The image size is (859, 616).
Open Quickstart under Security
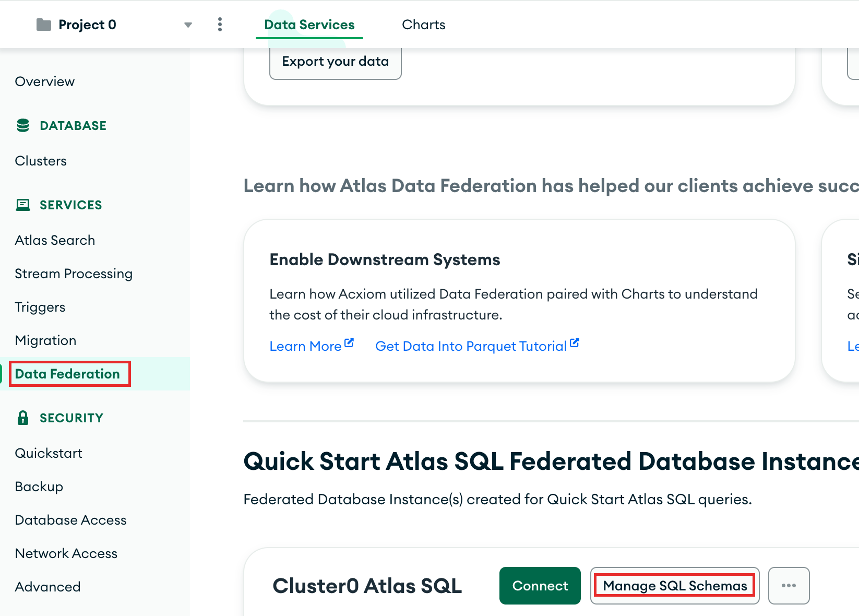[x=49, y=453]
